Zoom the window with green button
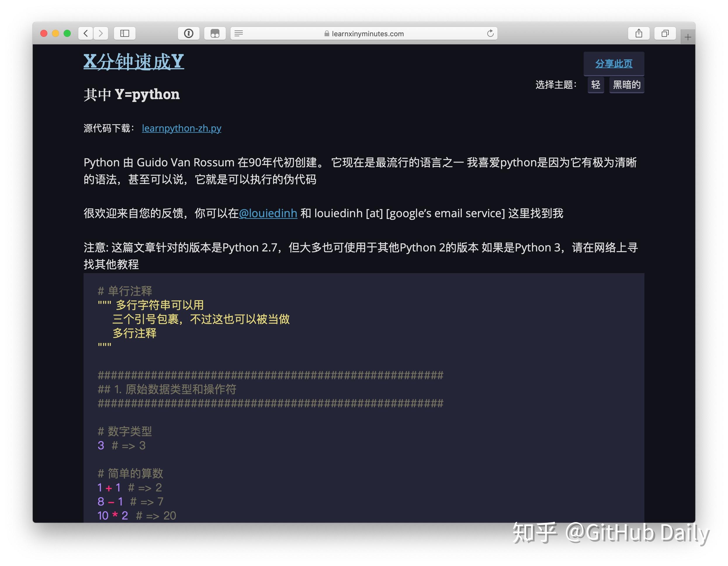Viewport: 728px width, 566px height. (67, 33)
